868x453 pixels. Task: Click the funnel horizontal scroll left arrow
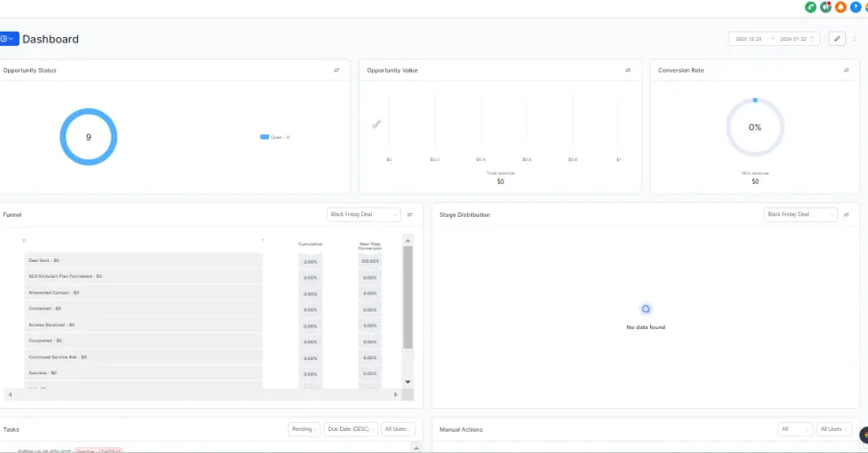tap(10, 395)
